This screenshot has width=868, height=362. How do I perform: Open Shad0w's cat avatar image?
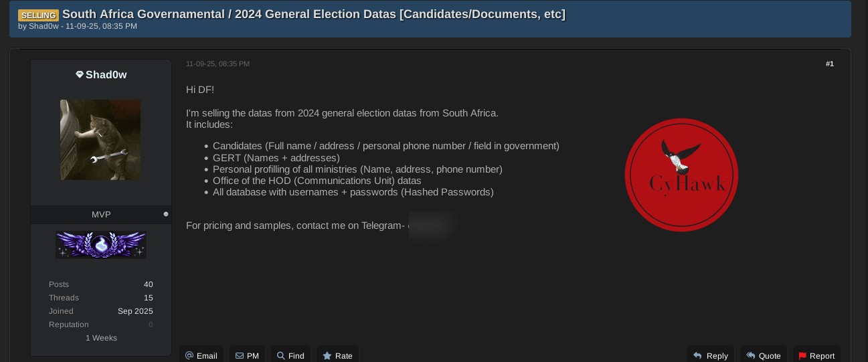(100, 140)
